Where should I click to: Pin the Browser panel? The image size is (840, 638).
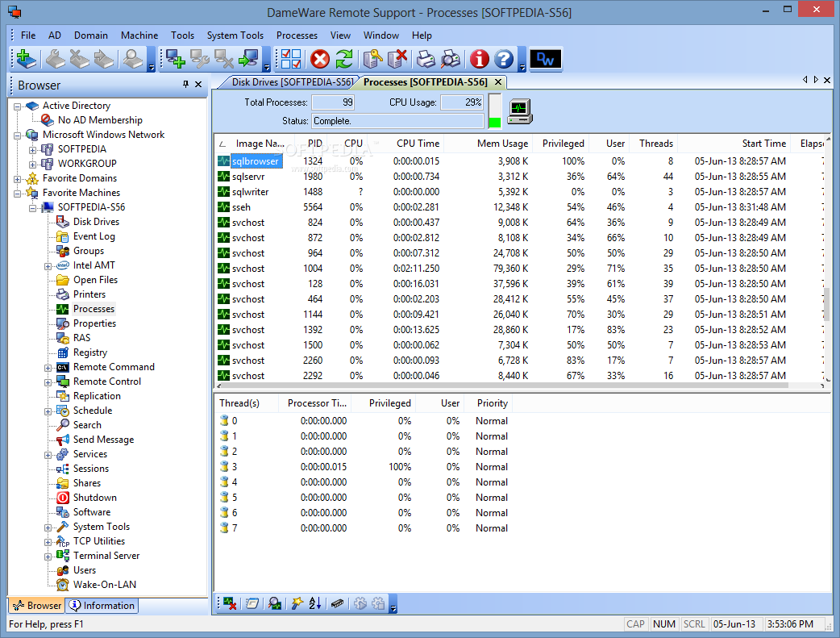click(186, 84)
